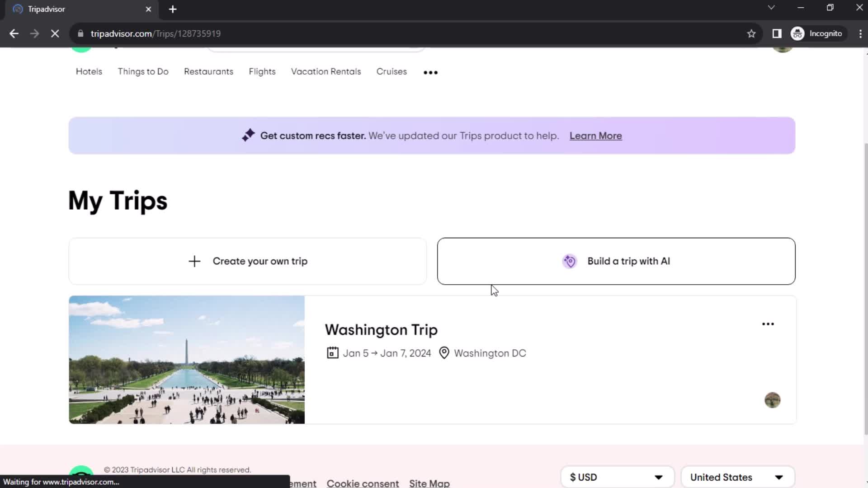Viewport: 868px width, 488px height.
Task: Click Learn More in the banner
Action: (x=595, y=135)
